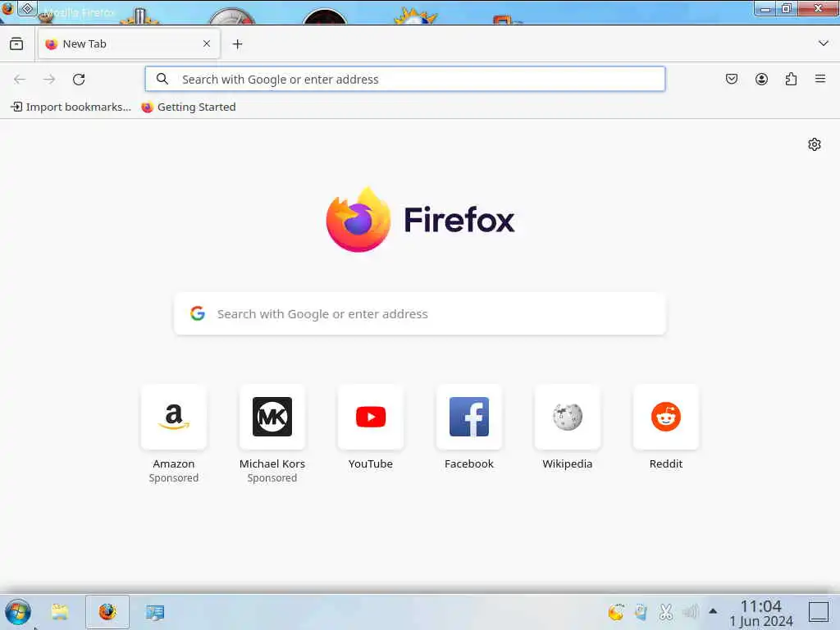This screenshot has width=840, height=630.
Task: Go forward one page
Action: click(49, 80)
